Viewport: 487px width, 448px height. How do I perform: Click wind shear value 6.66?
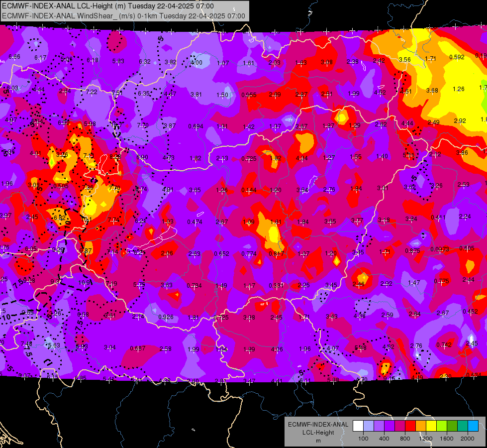pyautogui.click(x=14, y=57)
